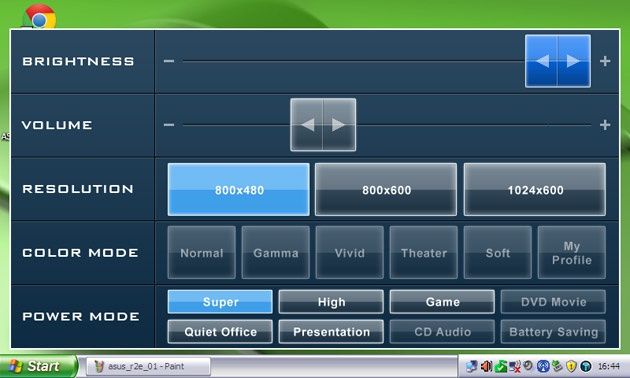Image resolution: width=630 pixels, height=378 pixels.
Task: Open the Chrome desktop icon
Action: point(39,17)
